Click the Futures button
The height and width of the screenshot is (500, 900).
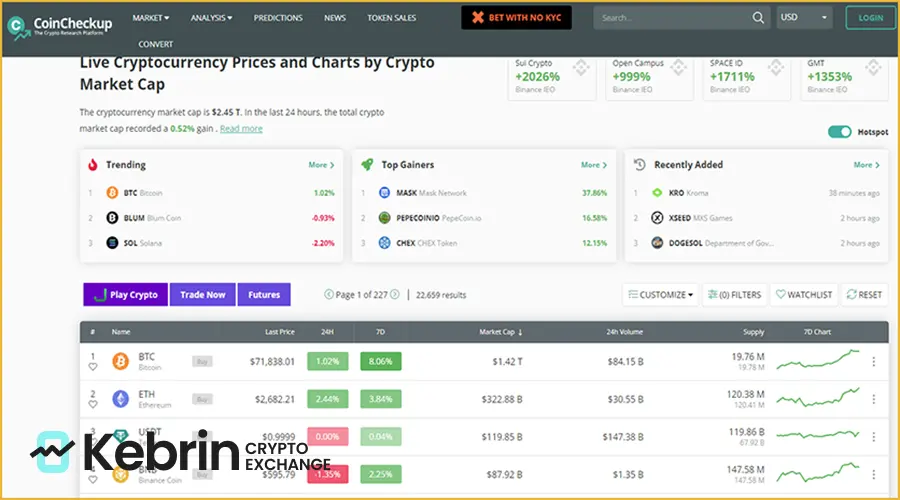[264, 294]
